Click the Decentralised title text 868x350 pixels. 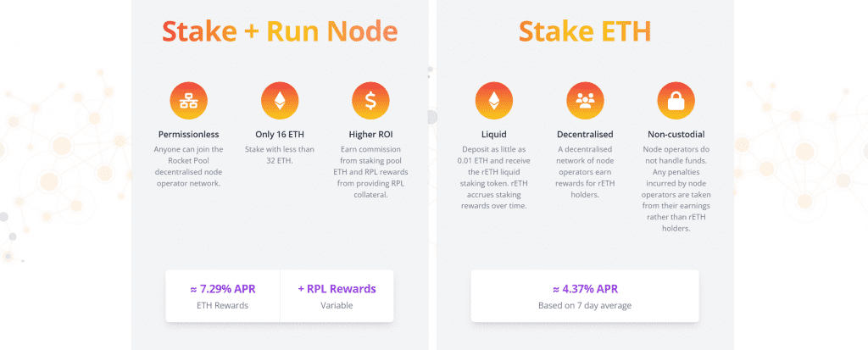(585, 135)
